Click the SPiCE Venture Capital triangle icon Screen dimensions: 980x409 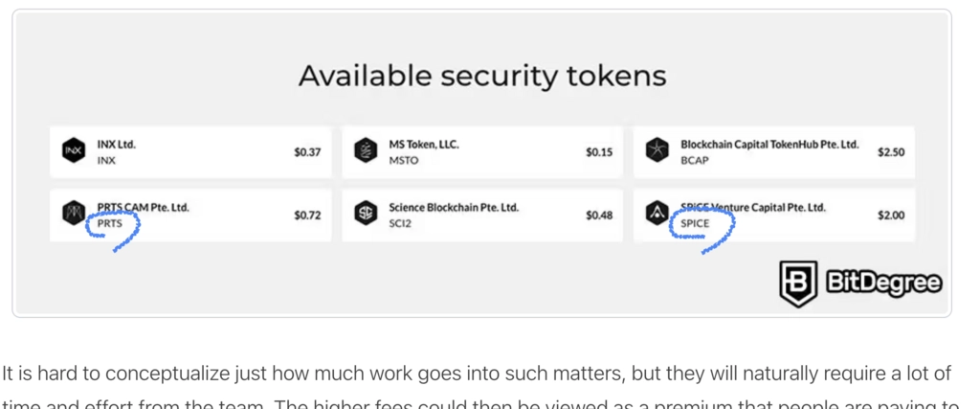coord(657,214)
